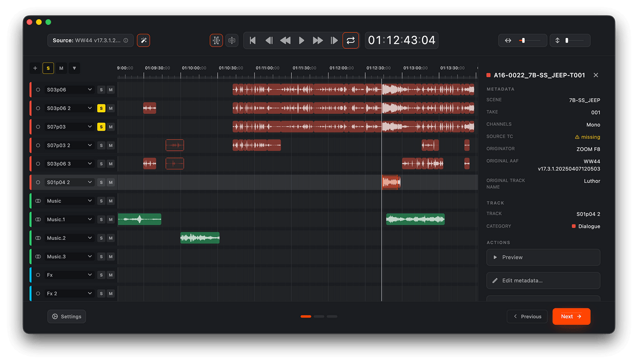Open the S03p06 track name dropdown
This screenshot has width=638, height=364.
(x=69, y=90)
